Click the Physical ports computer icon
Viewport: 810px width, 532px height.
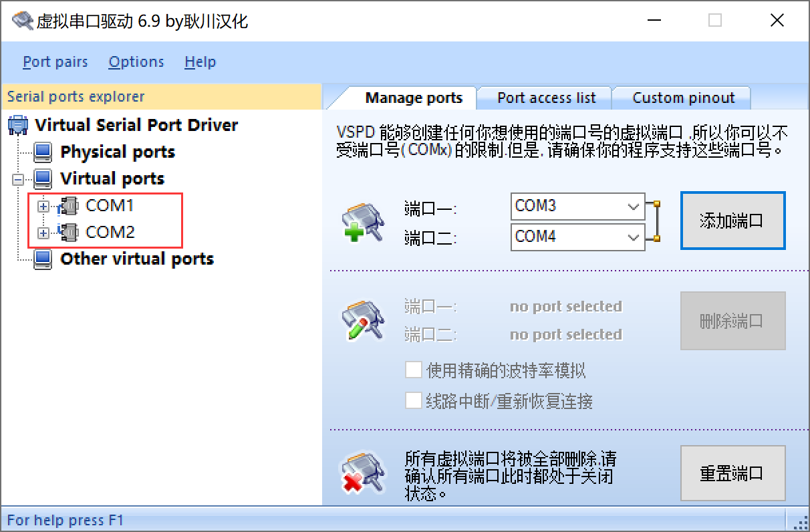pyautogui.click(x=43, y=152)
